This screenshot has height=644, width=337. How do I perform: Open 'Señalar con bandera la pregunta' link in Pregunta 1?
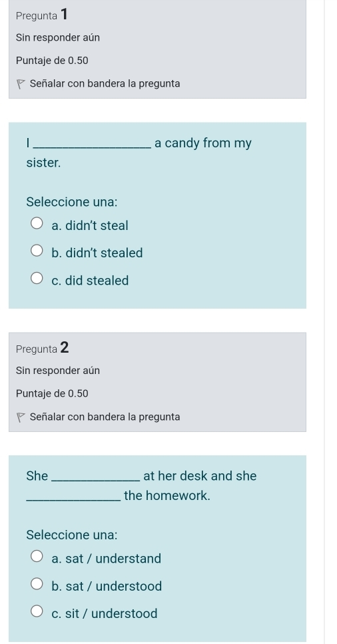coord(105,84)
